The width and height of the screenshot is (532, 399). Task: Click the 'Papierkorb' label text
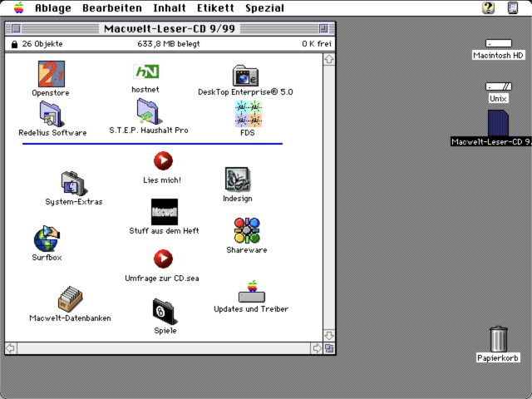click(x=498, y=358)
